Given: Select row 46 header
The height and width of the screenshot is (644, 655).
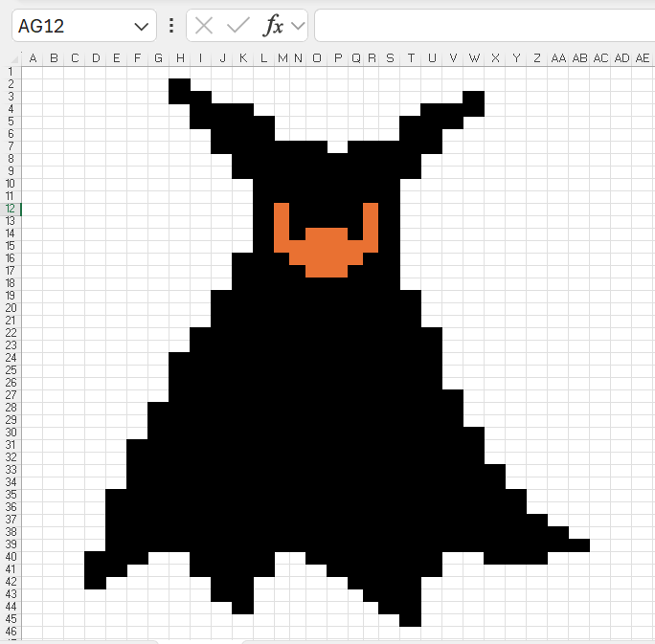Looking at the screenshot, I should click(x=11, y=632).
